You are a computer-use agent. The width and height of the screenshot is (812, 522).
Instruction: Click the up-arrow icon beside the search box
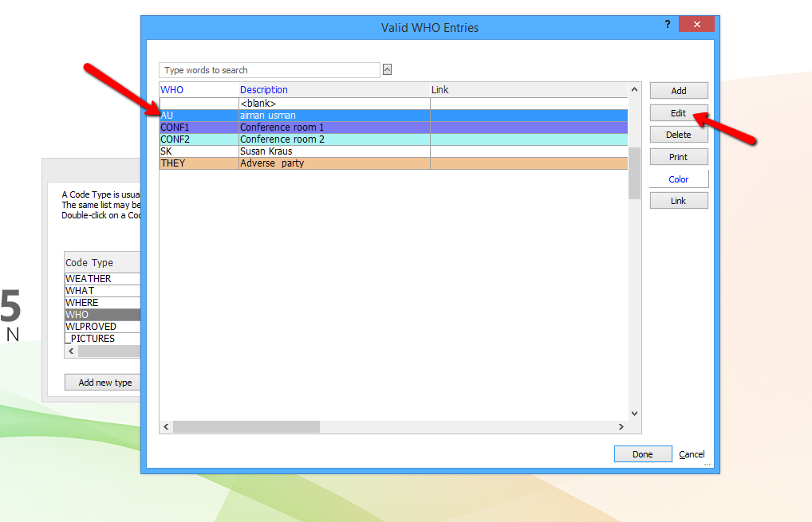388,69
